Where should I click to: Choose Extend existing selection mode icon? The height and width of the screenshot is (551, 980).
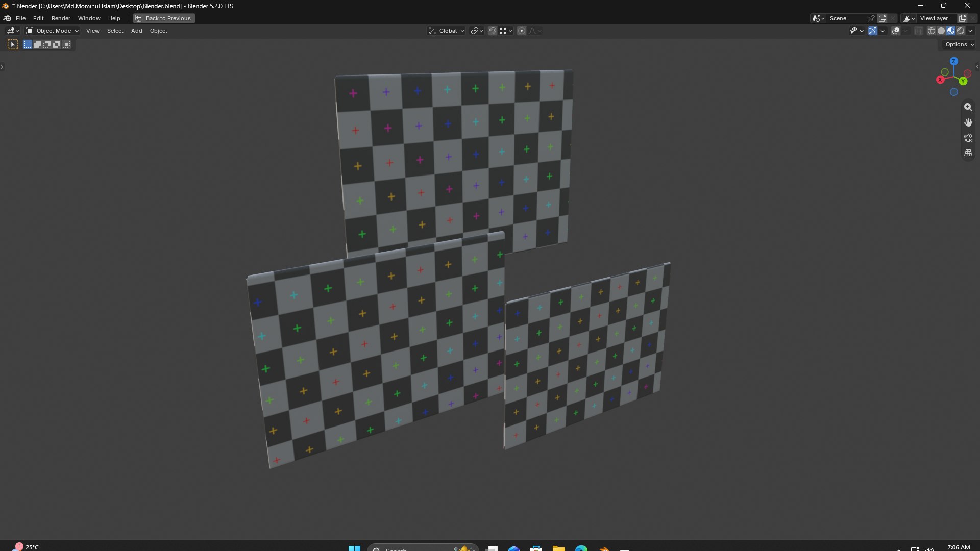[x=37, y=45]
